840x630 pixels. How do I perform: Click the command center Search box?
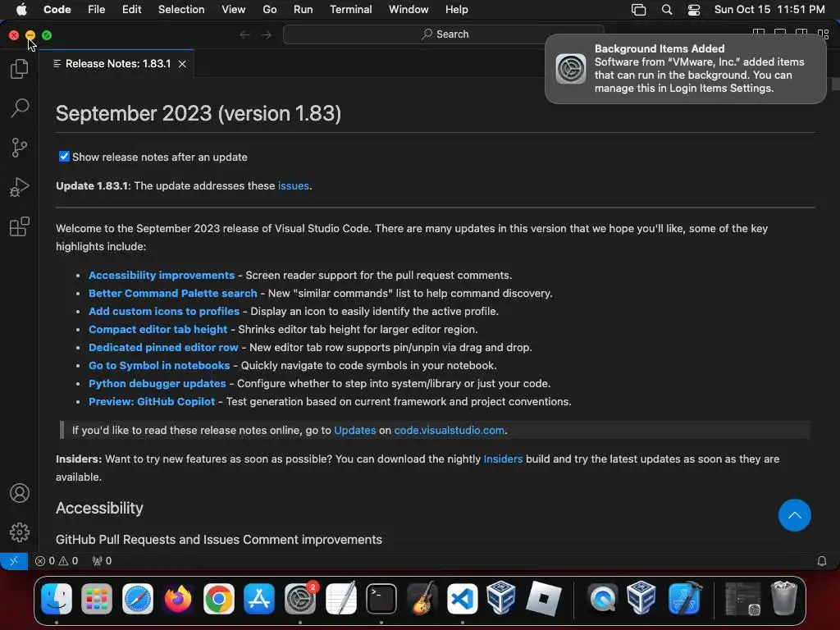coord(444,34)
